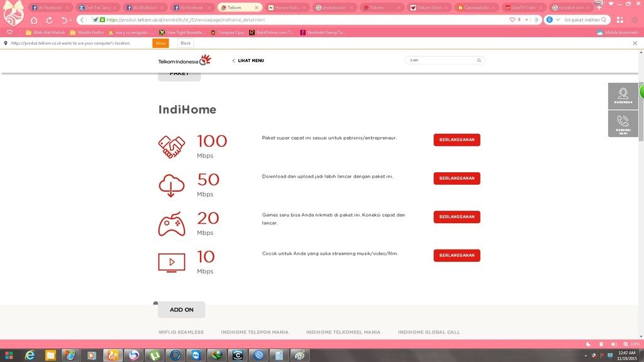This screenshot has width=644, height=362.
Task: Open the phone contact widget
Action: click(x=623, y=124)
